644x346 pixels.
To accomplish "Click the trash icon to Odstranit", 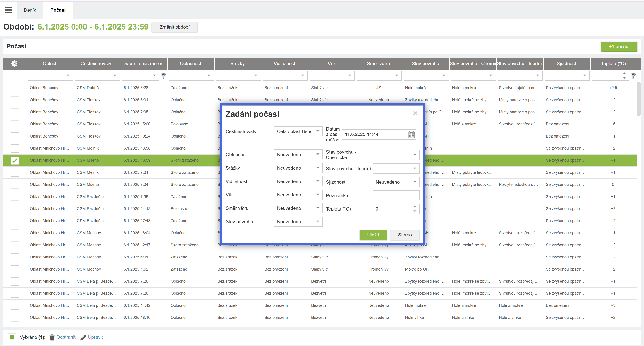I will click(x=52, y=337).
